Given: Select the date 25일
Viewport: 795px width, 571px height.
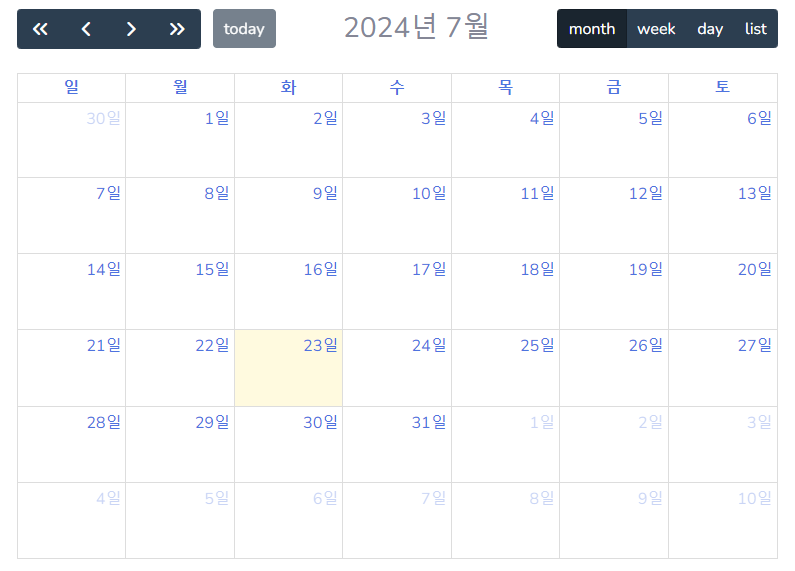Looking at the screenshot, I should [x=537, y=345].
